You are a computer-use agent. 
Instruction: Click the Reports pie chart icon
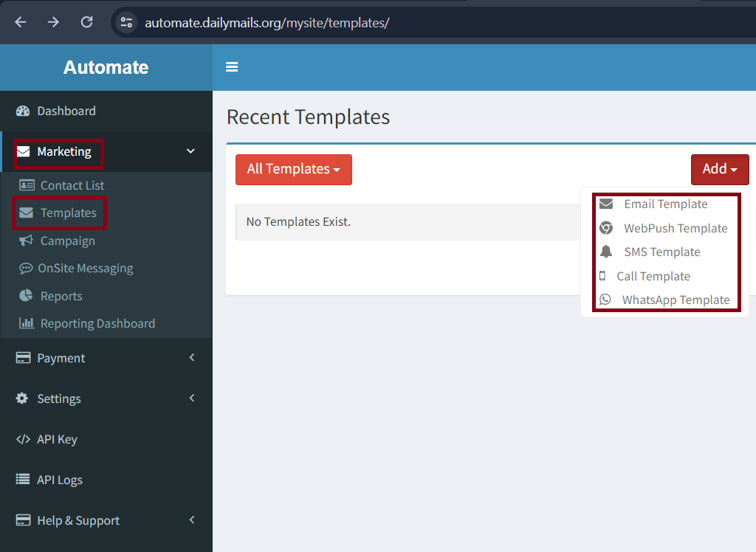(x=27, y=296)
